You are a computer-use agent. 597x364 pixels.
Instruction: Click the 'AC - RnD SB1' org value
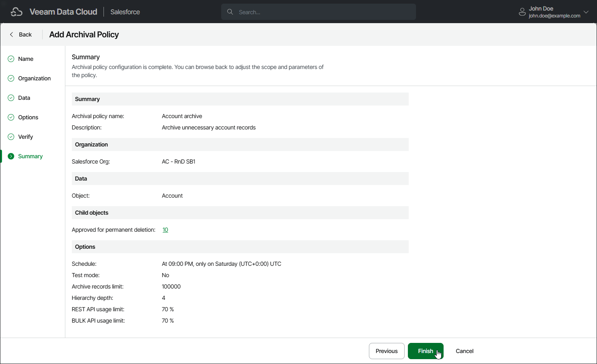(179, 162)
